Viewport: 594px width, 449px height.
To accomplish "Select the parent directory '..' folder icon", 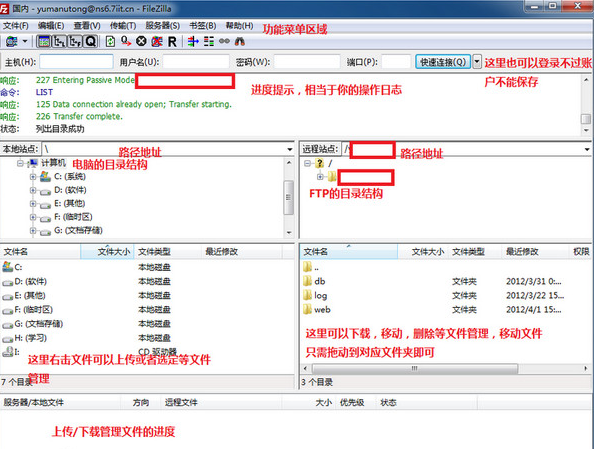I will tap(307, 267).
